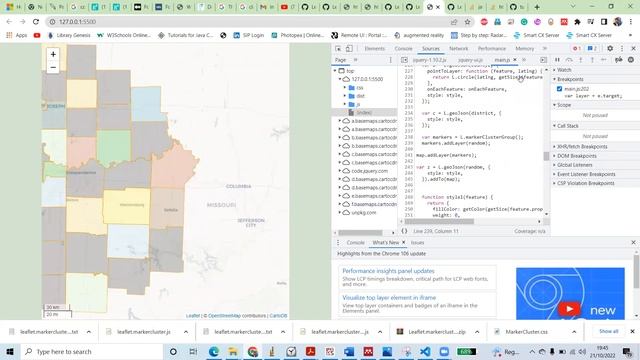Click the blue issues count badge
This screenshot has width=640, height=360.
pos(592,49)
